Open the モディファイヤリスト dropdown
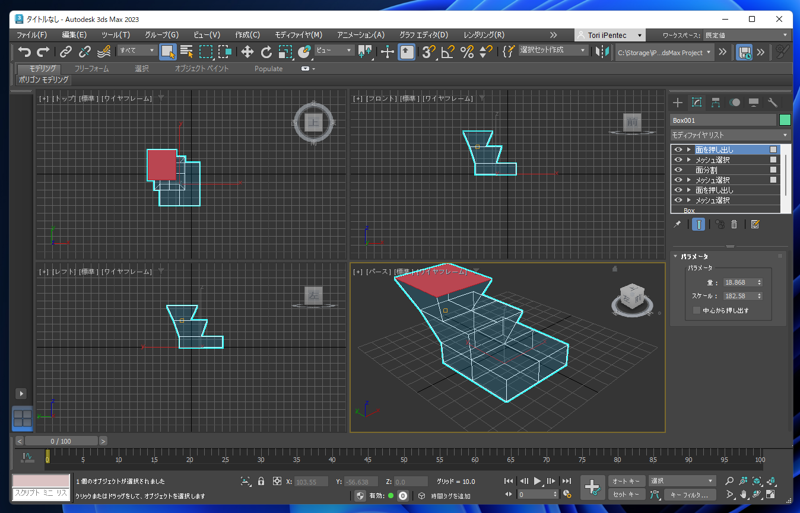800x513 pixels. click(730, 135)
